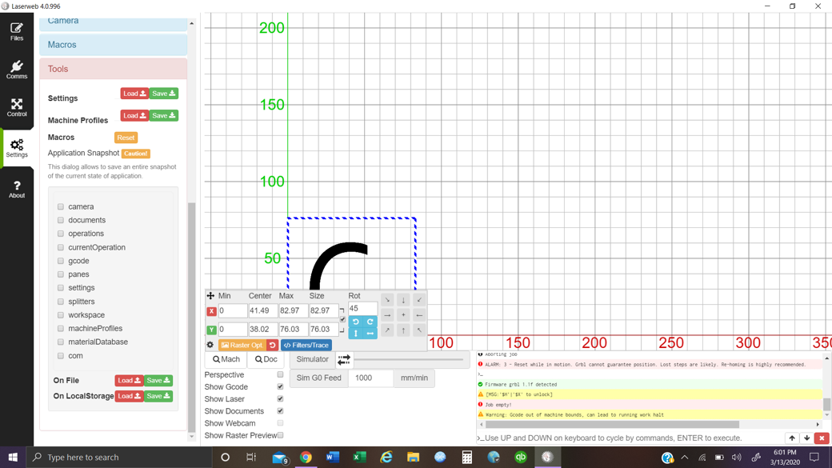Image resolution: width=832 pixels, height=468 pixels.
Task: Open Microsoft Word from the taskbar
Action: 333,457
